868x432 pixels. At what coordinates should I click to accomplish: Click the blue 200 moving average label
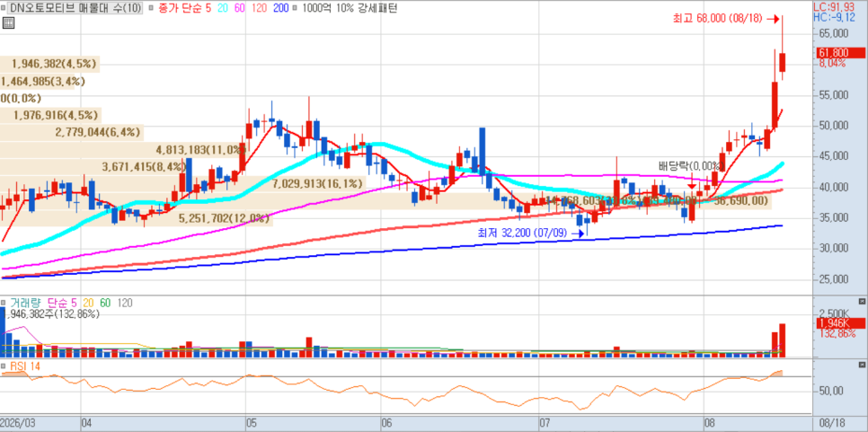pos(281,8)
